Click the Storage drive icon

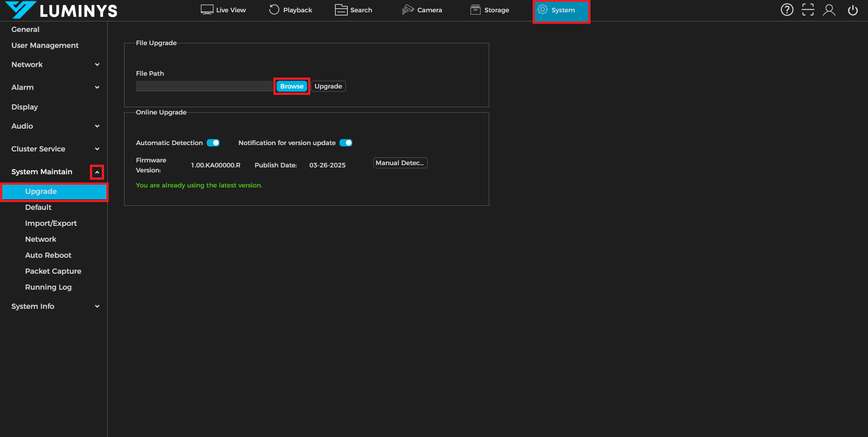click(x=475, y=10)
